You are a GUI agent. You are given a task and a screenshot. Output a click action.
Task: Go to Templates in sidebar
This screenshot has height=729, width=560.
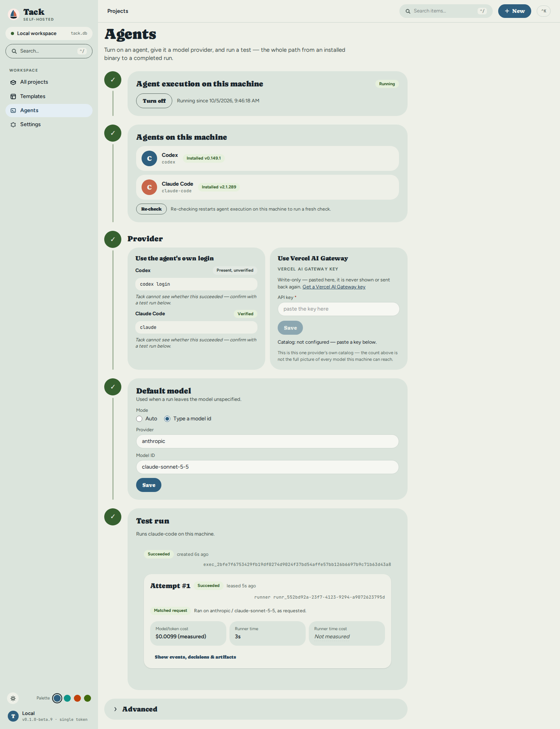tap(49, 97)
